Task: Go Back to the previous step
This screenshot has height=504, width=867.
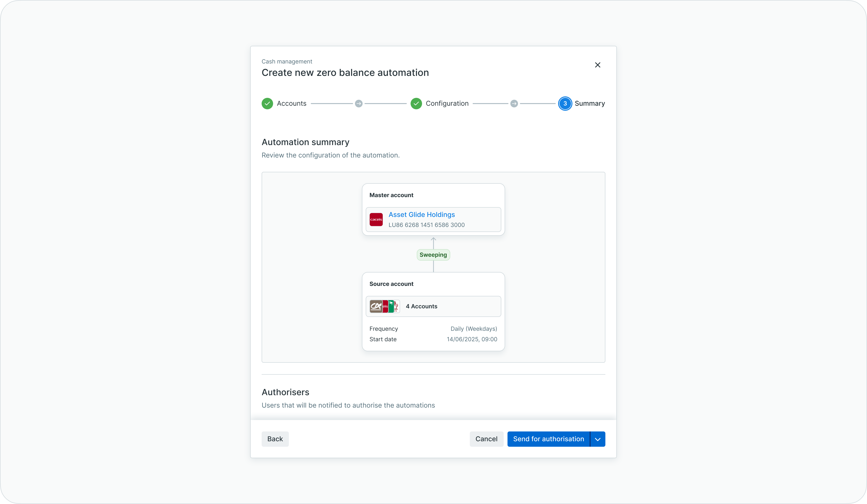Action: [x=275, y=439]
